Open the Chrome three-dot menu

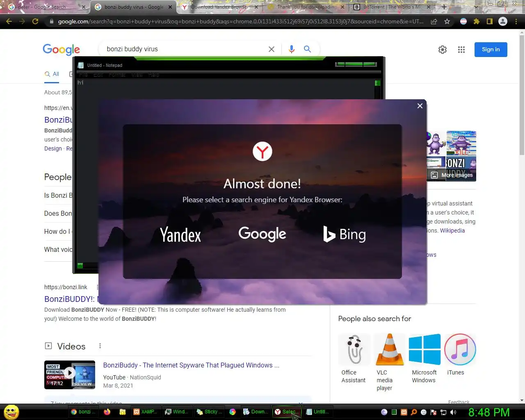pos(516,21)
